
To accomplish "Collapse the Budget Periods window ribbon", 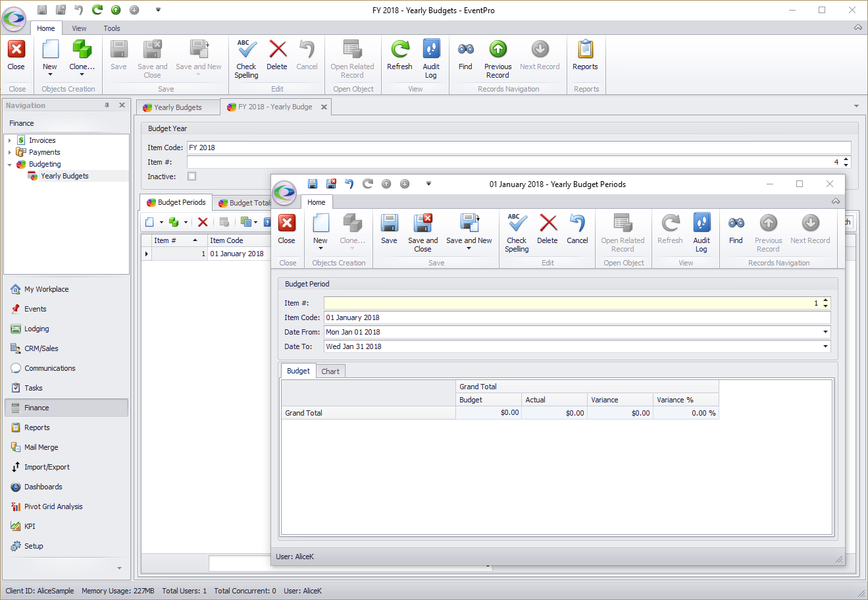I will (835, 202).
